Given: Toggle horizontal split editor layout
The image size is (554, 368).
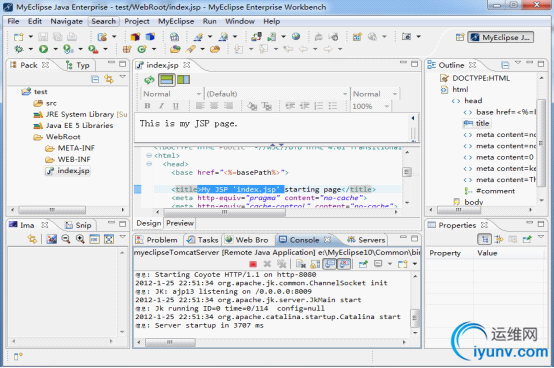Looking at the screenshot, I should click(x=166, y=80).
